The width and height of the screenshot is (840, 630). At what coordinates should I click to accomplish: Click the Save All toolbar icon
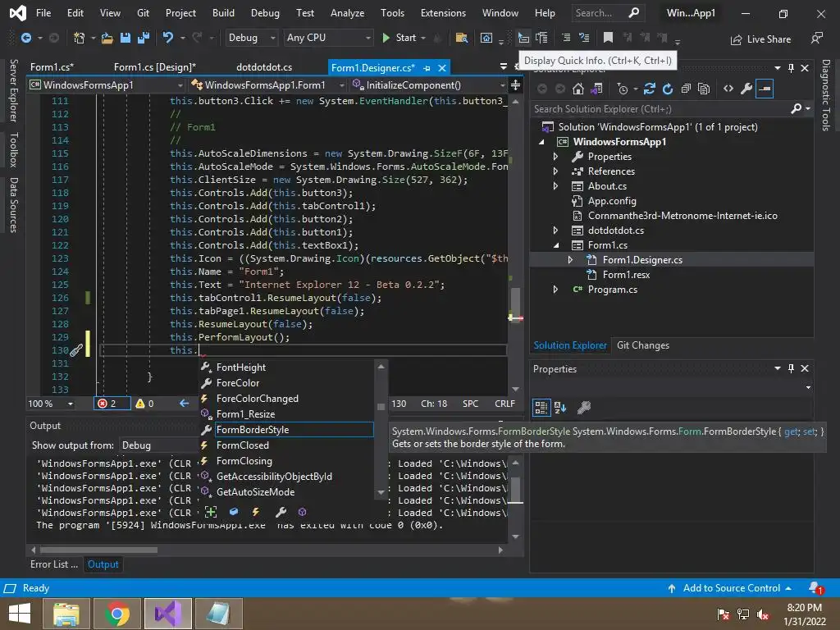tap(143, 38)
